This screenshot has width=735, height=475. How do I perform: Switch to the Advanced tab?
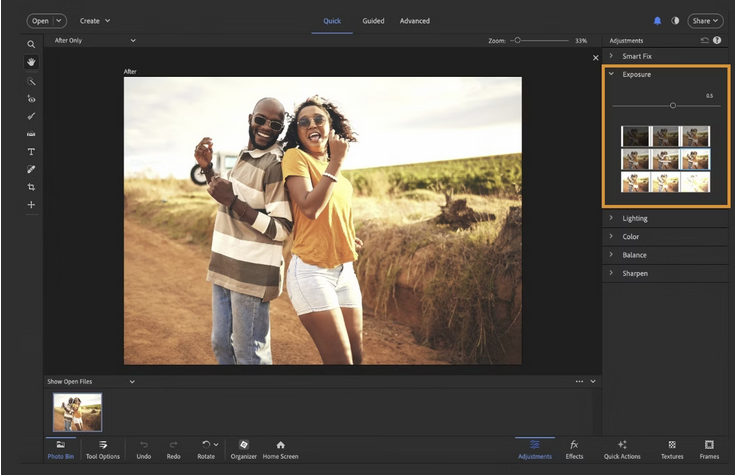tap(415, 21)
